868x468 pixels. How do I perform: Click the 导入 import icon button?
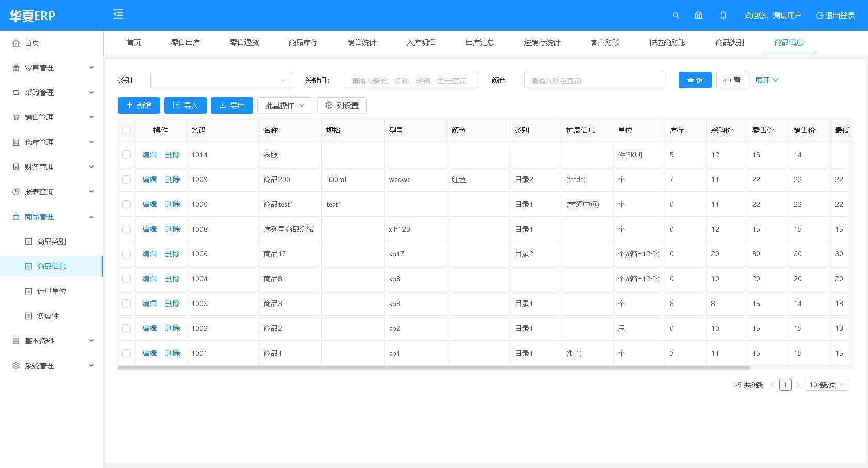pyautogui.click(x=176, y=105)
